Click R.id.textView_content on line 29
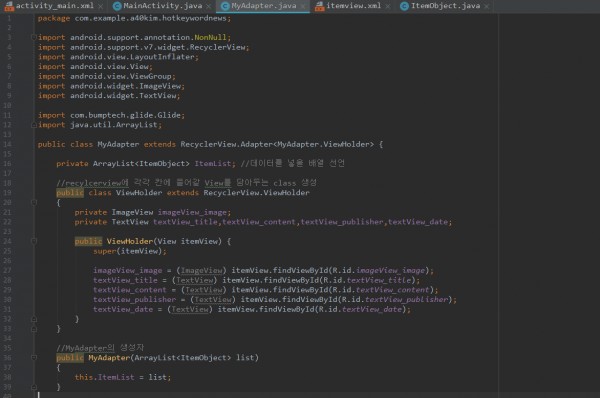 (x=381, y=290)
